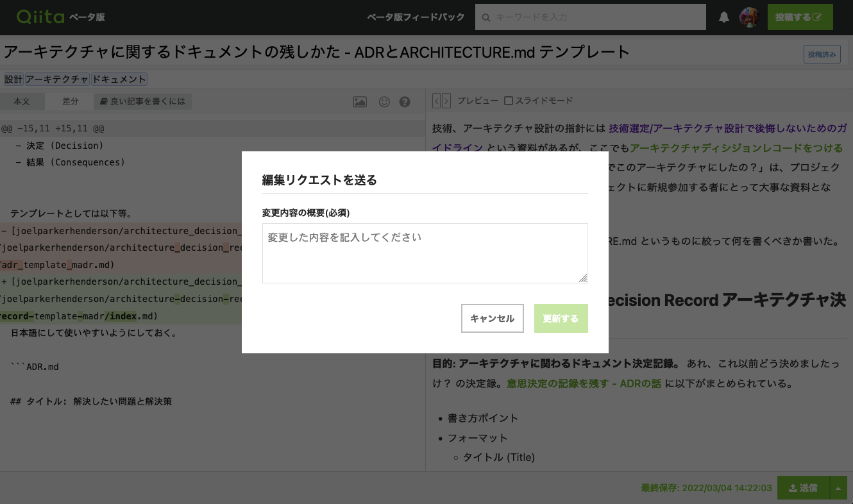Click 日本語にして使いやすいようにしておく。 line
This screenshot has height=504, width=853.
point(94,333)
